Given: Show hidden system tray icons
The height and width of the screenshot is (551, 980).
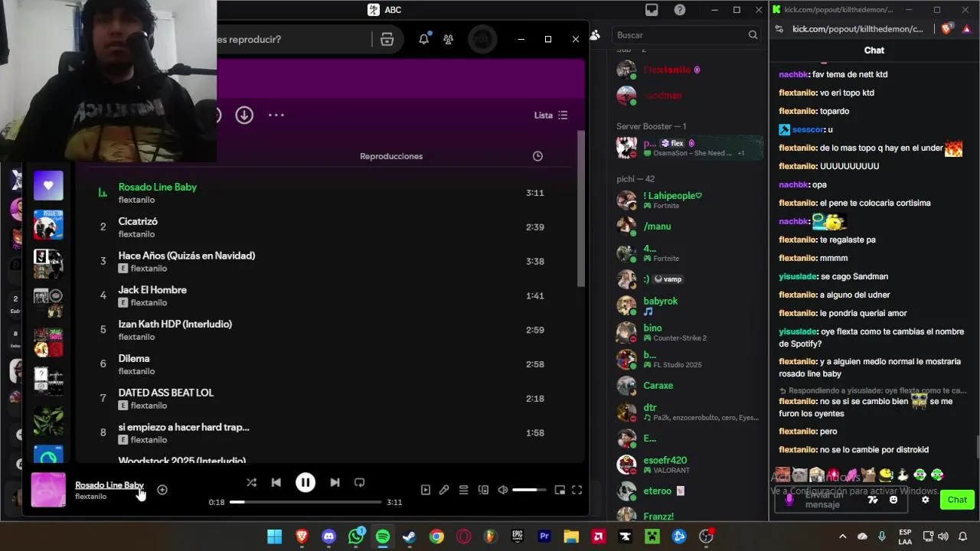Looking at the screenshot, I should coord(843,536).
